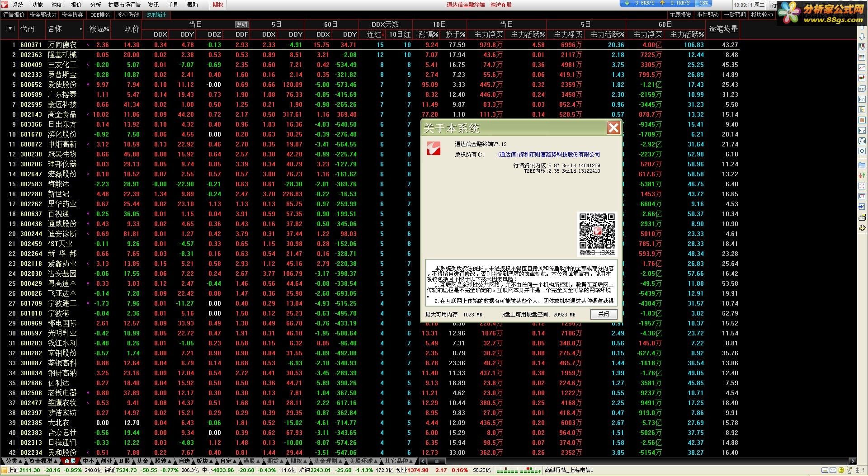Select the SUP统计 tab
868x476 pixels.
[156, 15]
